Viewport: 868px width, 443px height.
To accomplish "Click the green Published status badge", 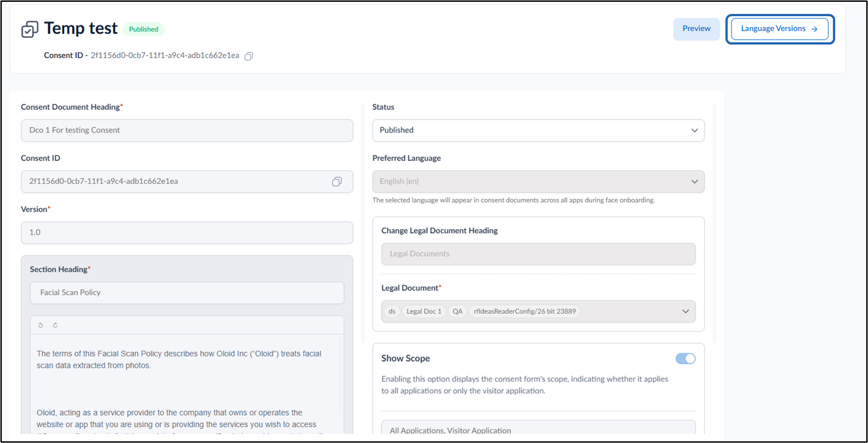I will point(143,29).
